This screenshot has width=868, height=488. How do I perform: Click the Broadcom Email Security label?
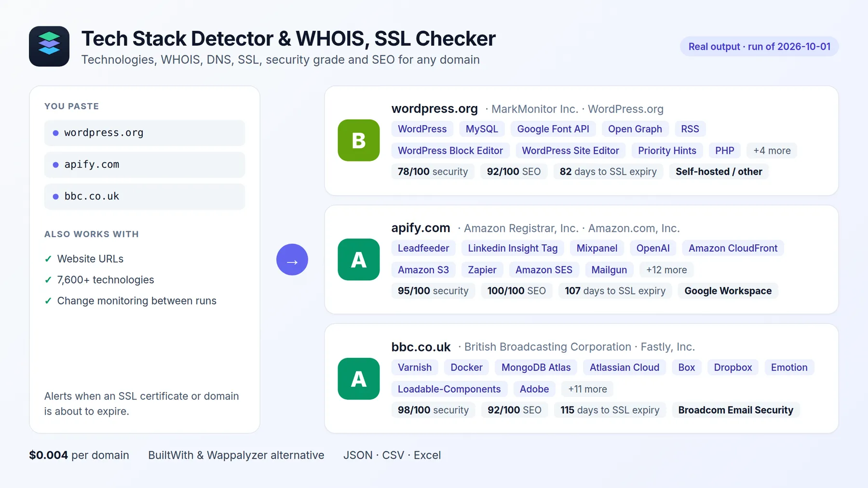coord(736,410)
